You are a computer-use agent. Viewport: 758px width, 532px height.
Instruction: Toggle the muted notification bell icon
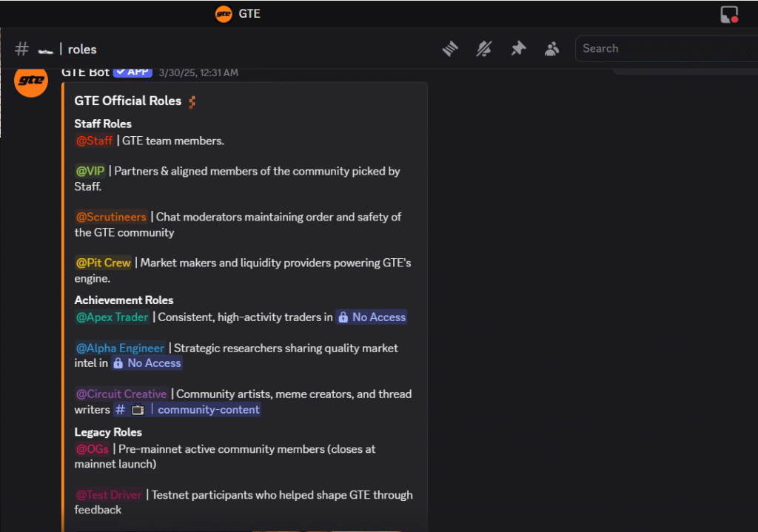click(x=484, y=49)
